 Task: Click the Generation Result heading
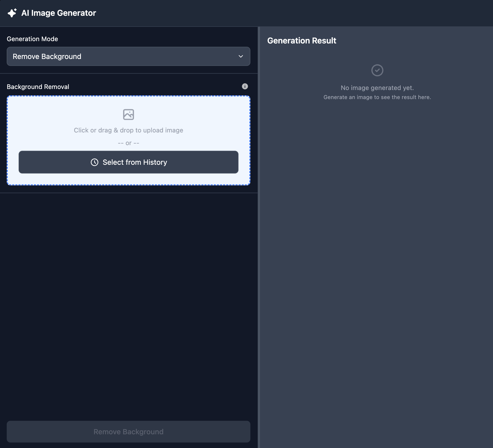point(302,41)
